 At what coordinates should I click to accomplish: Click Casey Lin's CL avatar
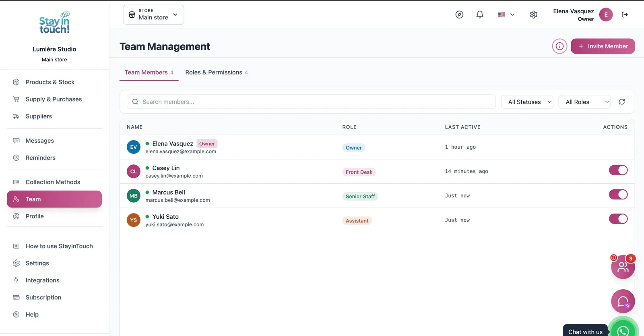(134, 172)
